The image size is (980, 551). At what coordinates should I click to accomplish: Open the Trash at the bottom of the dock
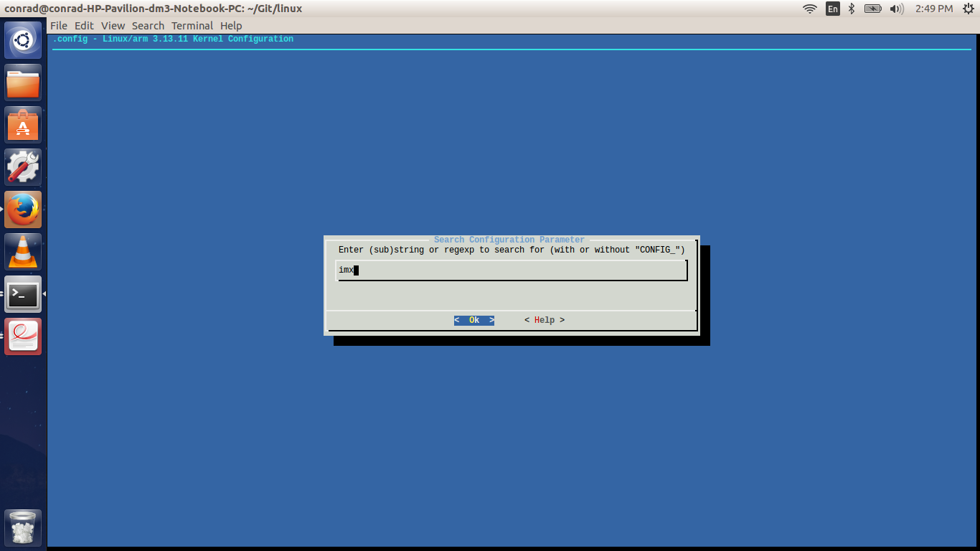[22, 528]
